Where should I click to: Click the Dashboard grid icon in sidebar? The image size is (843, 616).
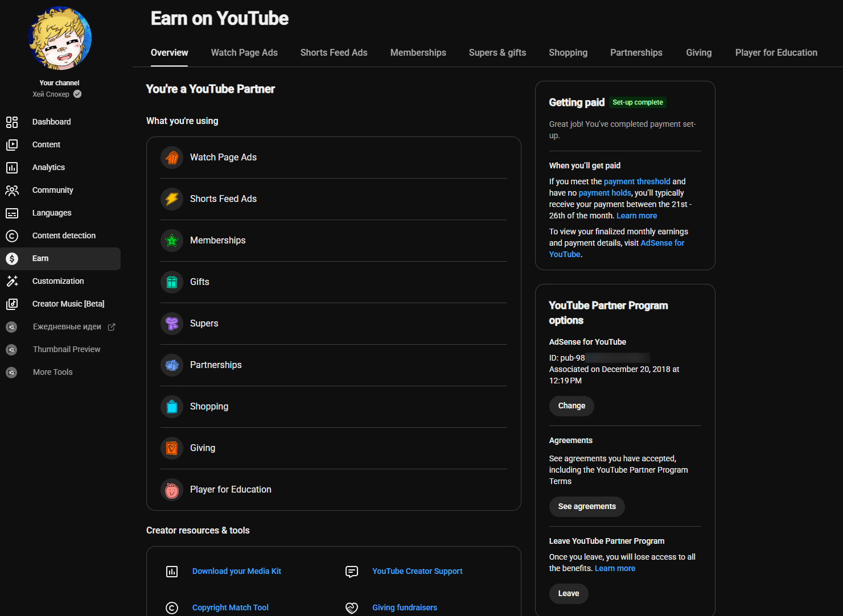[12, 122]
